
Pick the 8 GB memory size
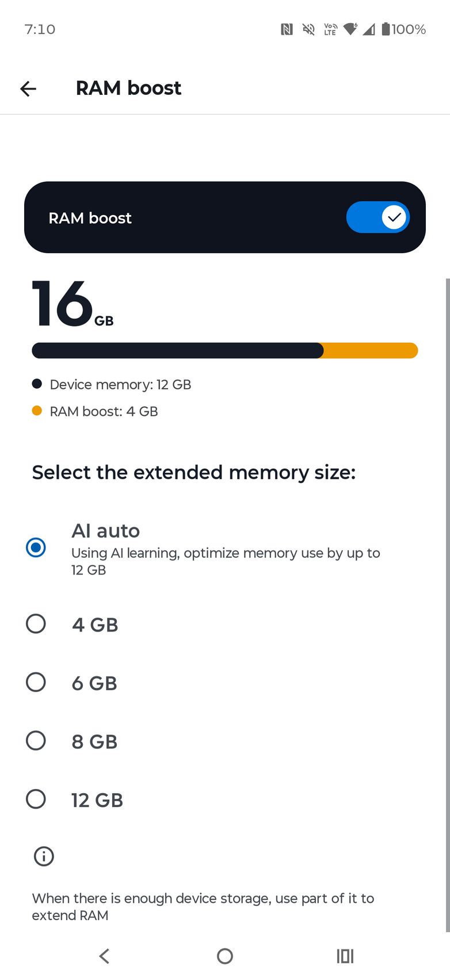tap(36, 741)
